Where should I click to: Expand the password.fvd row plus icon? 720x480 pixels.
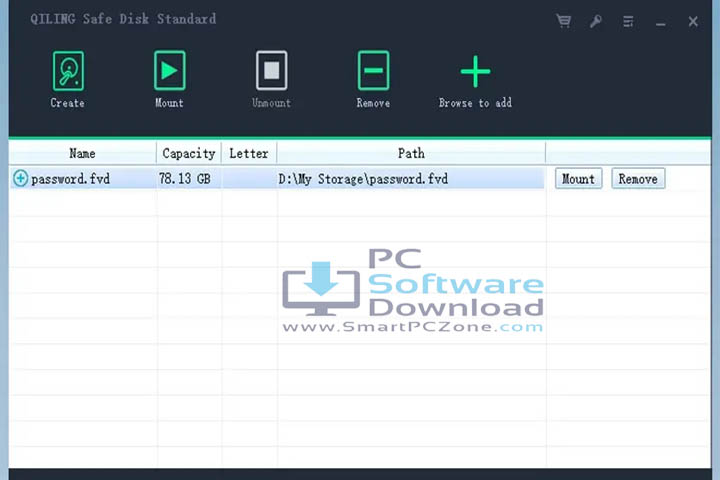pos(20,178)
